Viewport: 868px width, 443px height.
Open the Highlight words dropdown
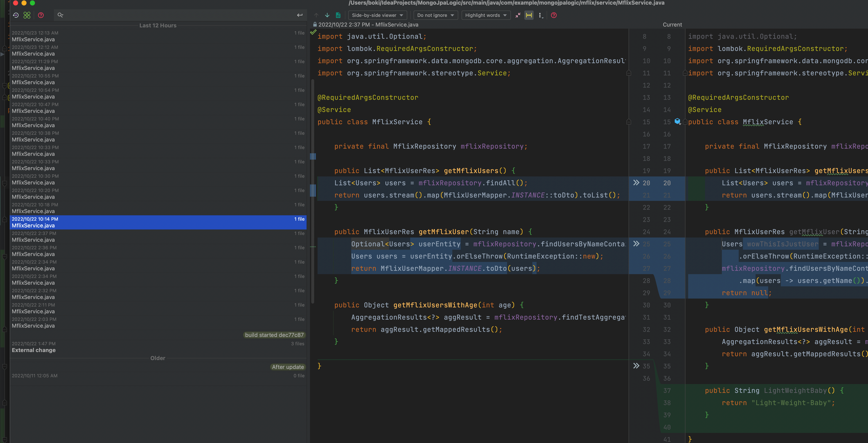point(486,15)
